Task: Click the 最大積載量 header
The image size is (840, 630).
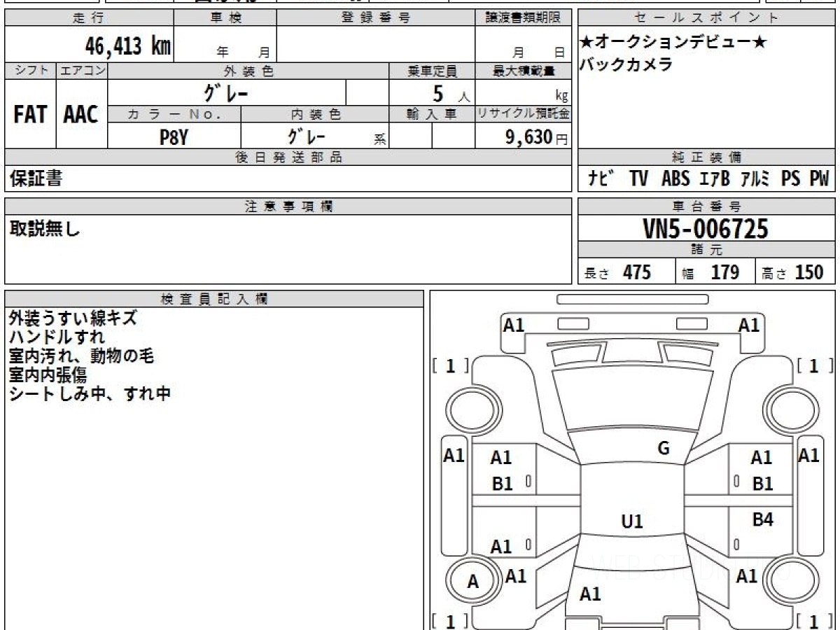Action: point(524,71)
